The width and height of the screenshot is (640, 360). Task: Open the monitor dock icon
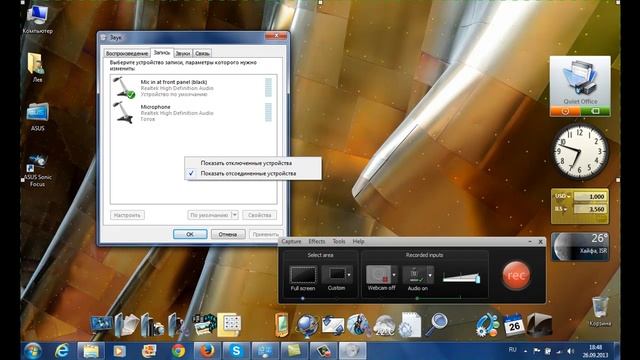(101, 324)
